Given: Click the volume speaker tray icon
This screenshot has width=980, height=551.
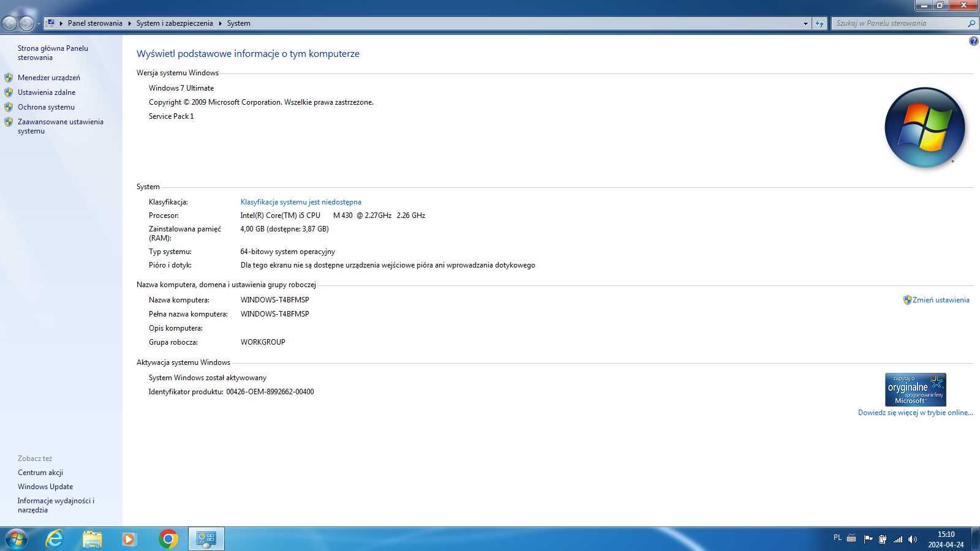Looking at the screenshot, I should [x=913, y=539].
